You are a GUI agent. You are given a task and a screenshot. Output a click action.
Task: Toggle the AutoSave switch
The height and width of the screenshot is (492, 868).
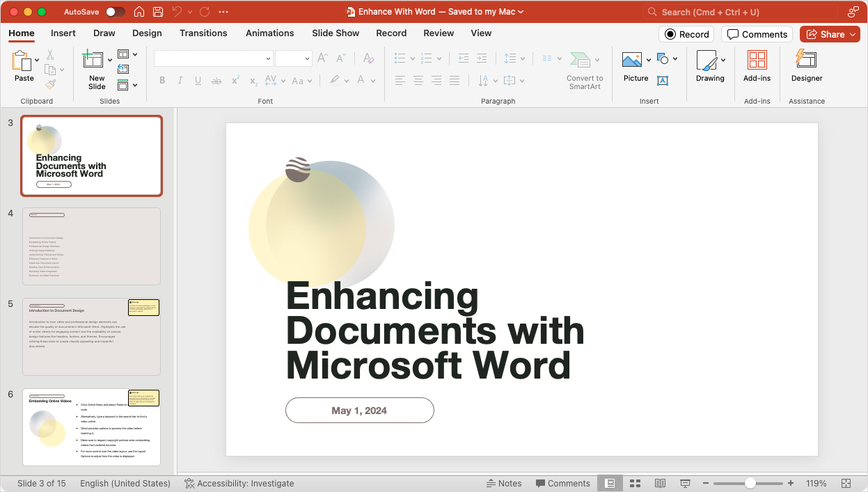pos(116,12)
